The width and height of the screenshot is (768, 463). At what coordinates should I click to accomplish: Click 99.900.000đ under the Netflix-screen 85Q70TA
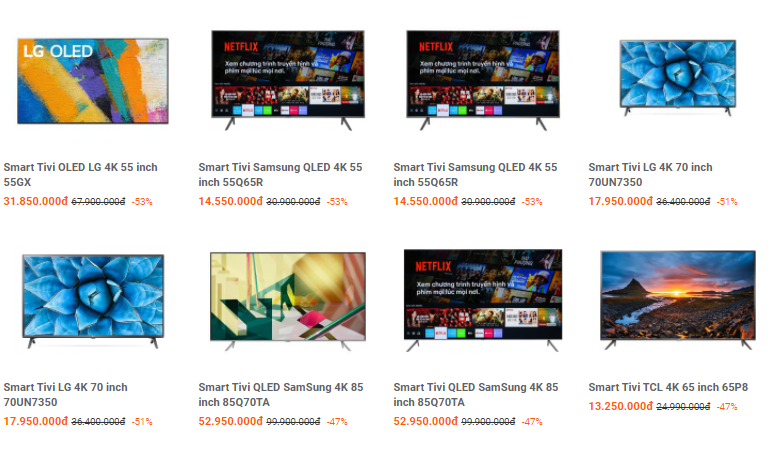[488, 422]
